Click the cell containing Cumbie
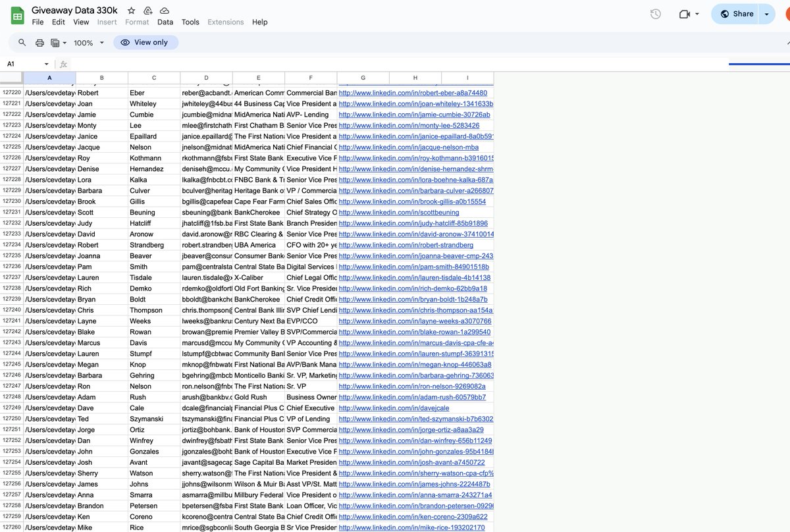The image size is (790, 532). [x=154, y=115]
